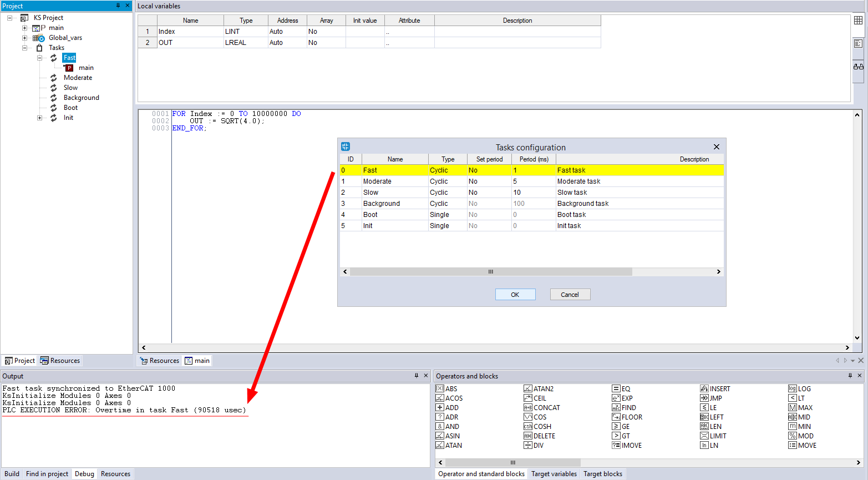868x480 pixels.
Task: Close the Tasks configuration dialog
Action: point(717,146)
